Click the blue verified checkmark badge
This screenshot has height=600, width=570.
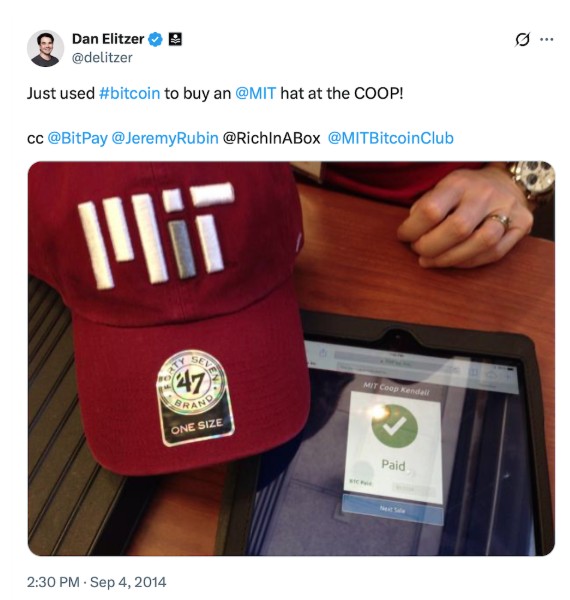point(155,39)
